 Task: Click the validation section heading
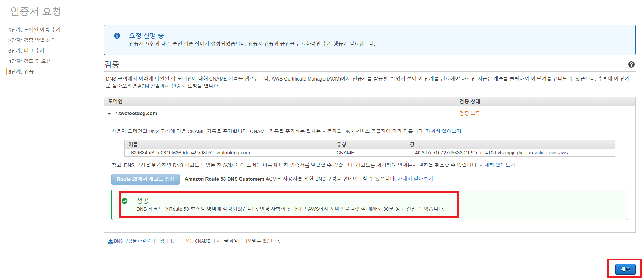click(112, 64)
